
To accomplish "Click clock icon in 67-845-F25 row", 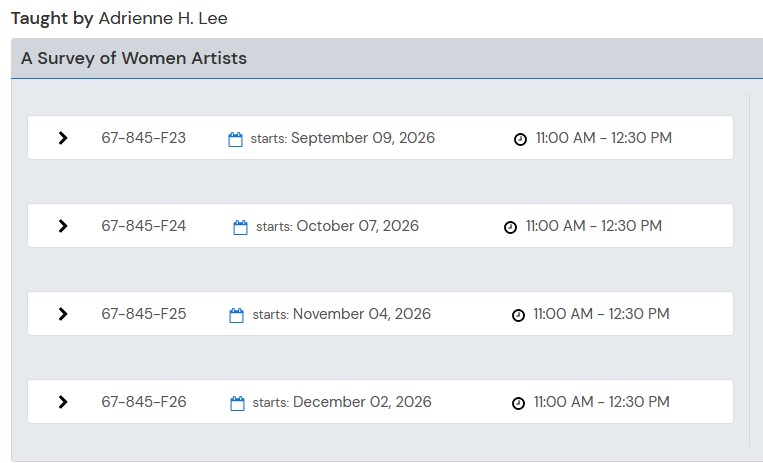I will pos(518,315).
